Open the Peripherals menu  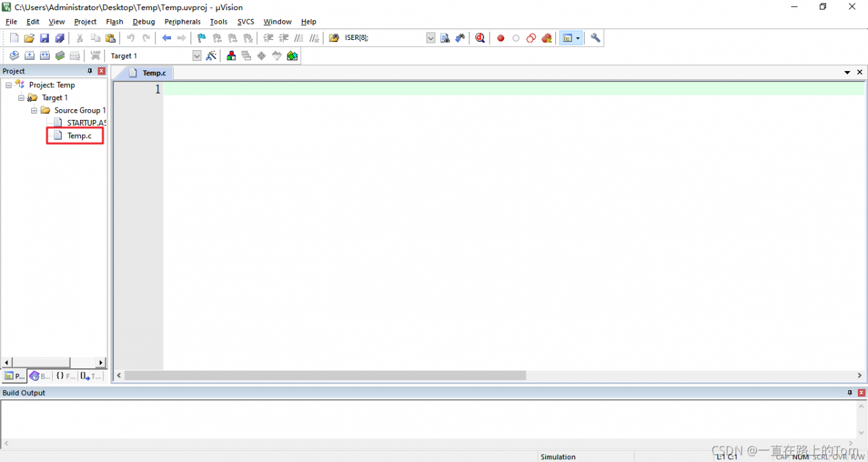pos(182,22)
